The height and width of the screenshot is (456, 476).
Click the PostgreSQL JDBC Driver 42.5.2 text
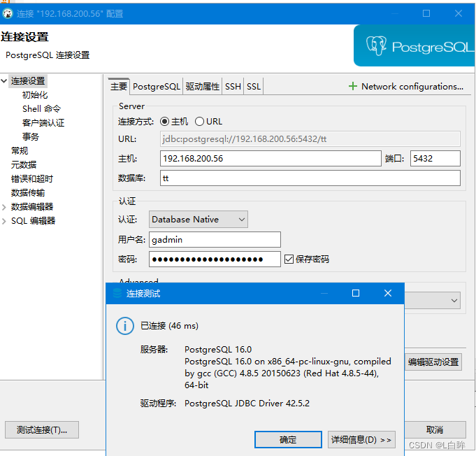pyautogui.click(x=247, y=403)
